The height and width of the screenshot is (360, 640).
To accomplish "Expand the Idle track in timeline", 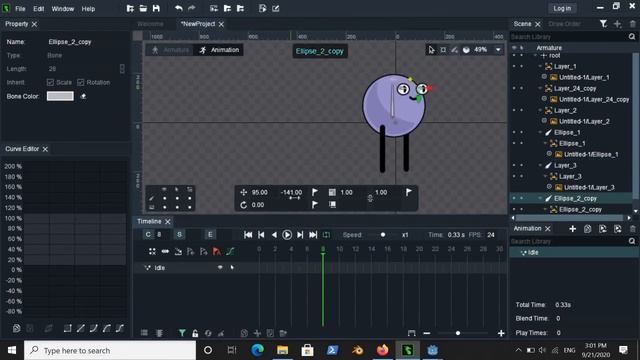I will 147,268.
